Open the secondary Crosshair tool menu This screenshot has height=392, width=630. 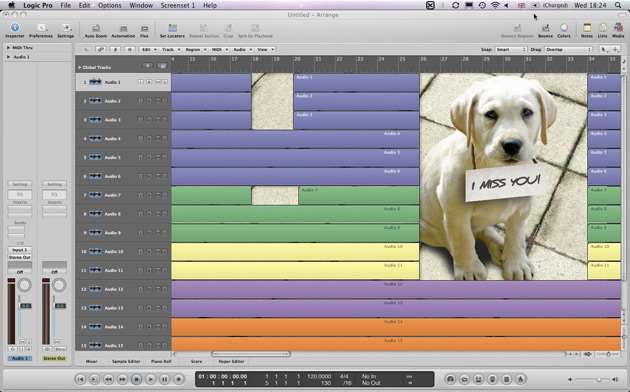(x=615, y=49)
